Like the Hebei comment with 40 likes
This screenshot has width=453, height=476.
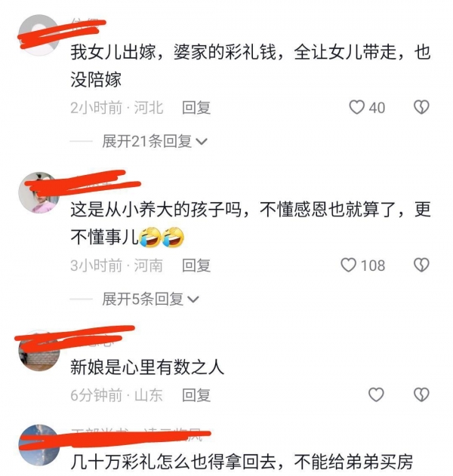tap(356, 107)
